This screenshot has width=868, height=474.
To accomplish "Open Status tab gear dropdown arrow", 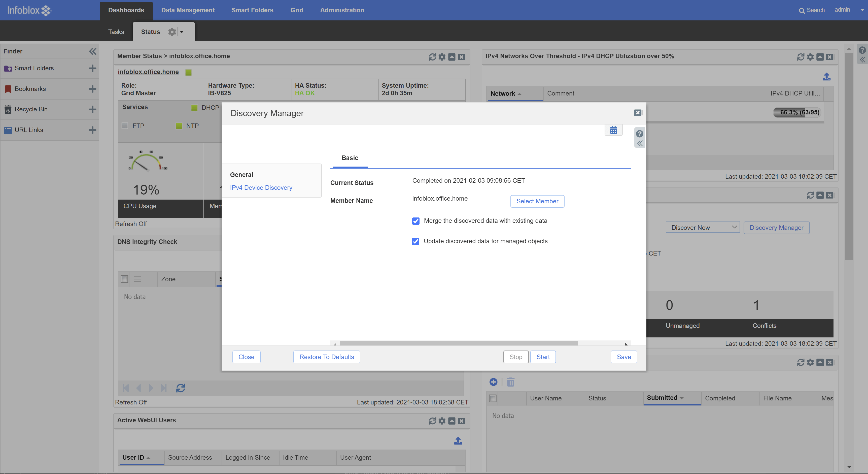I will click(182, 32).
